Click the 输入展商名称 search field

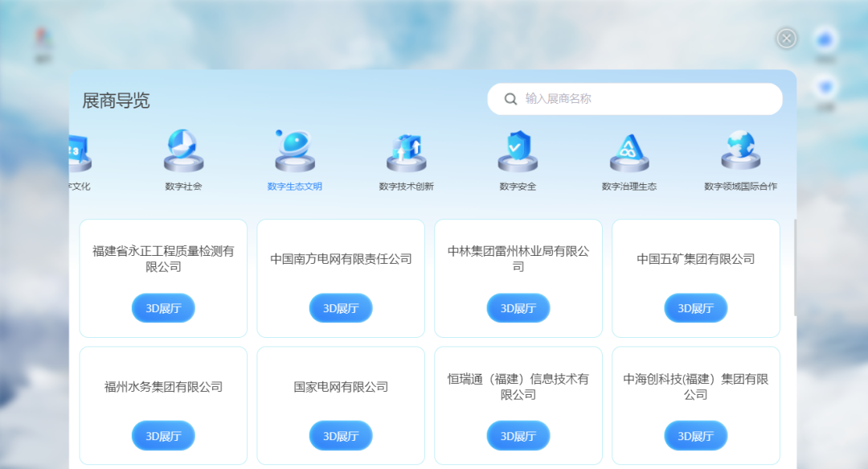click(x=635, y=98)
